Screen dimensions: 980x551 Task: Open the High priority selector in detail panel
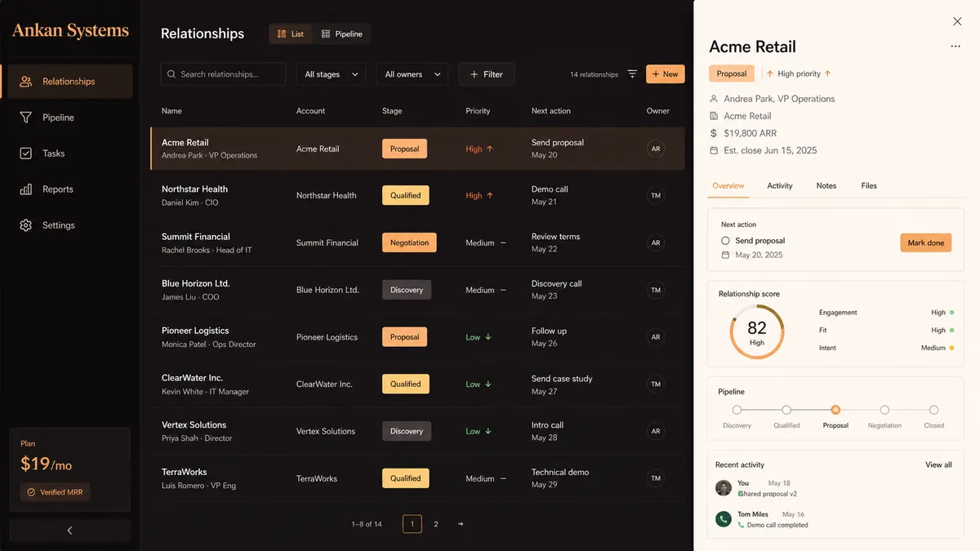click(x=798, y=73)
